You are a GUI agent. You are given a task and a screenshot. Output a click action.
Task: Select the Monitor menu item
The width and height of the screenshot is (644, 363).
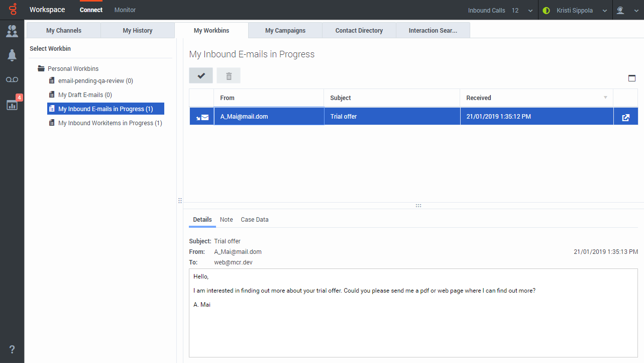(x=125, y=10)
